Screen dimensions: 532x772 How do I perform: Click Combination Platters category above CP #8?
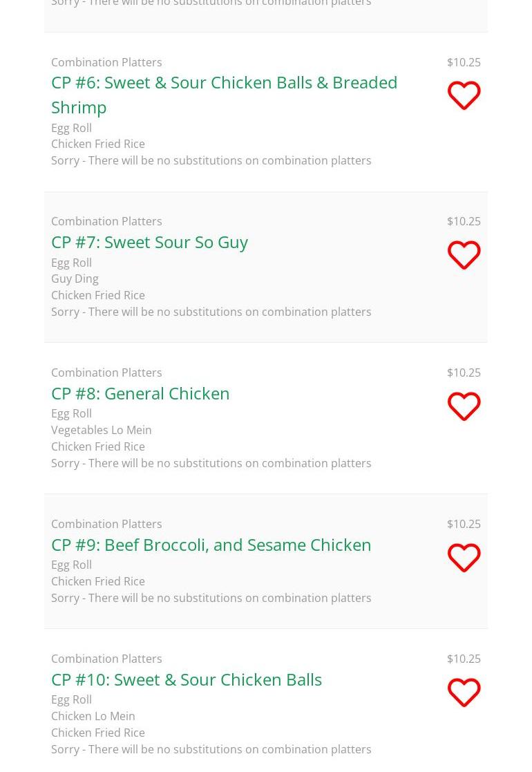pos(106,373)
